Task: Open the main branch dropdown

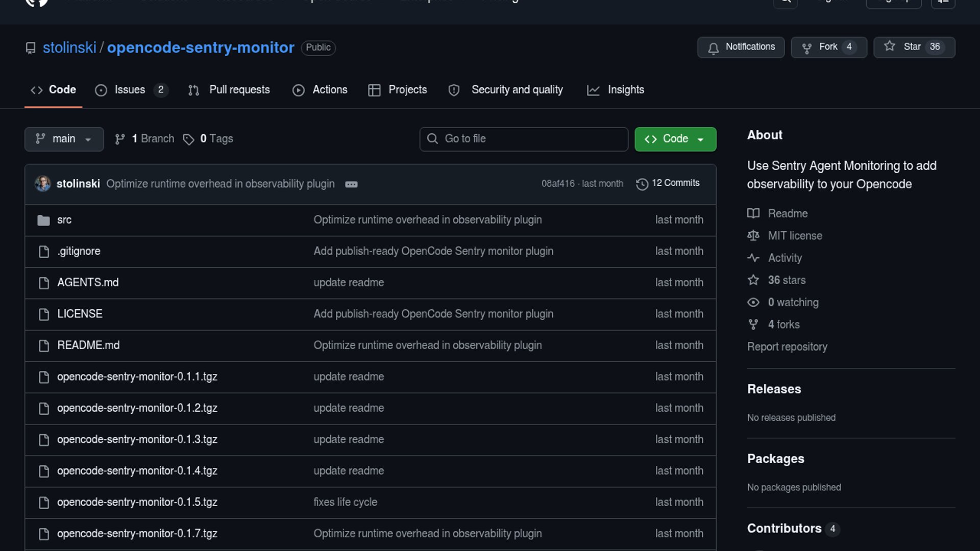Action: click(64, 139)
